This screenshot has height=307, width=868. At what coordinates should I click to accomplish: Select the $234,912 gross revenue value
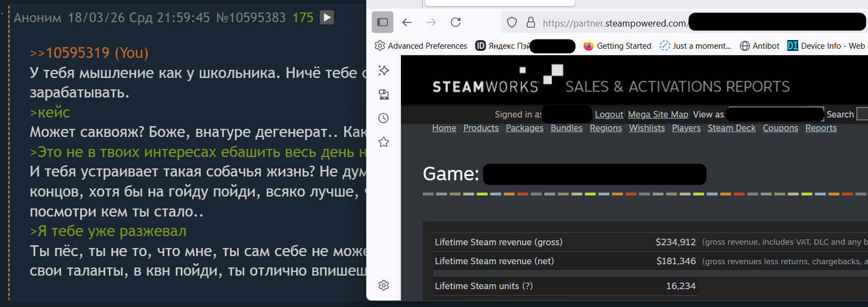pos(676,242)
